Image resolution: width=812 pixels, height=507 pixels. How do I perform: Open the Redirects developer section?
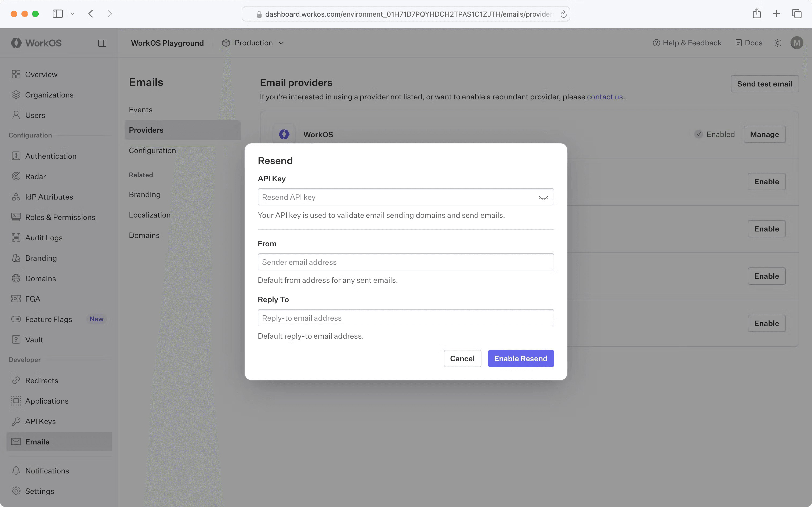pos(42,380)
